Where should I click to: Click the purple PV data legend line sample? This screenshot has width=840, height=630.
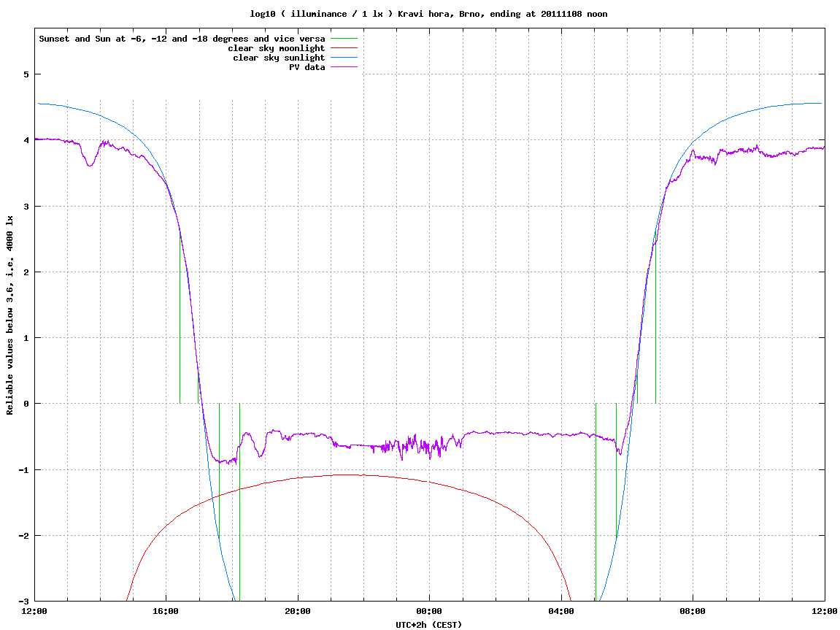(344, 67)
